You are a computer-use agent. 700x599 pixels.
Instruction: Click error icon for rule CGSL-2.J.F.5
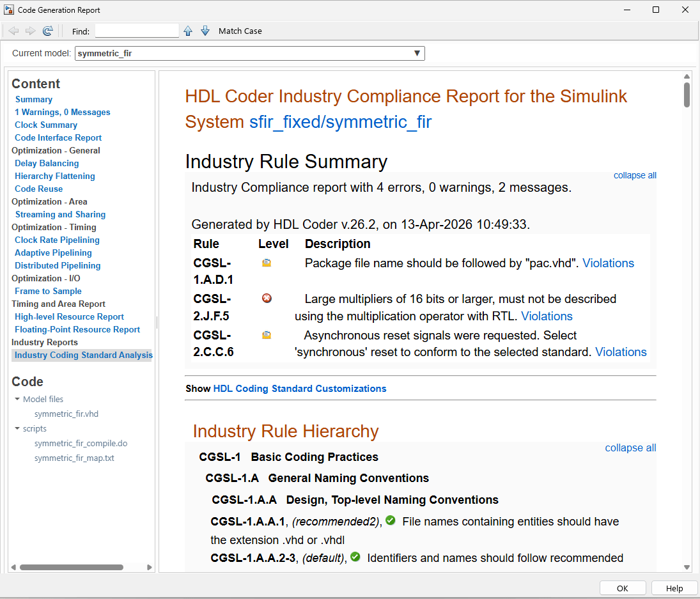coord(267,298)
